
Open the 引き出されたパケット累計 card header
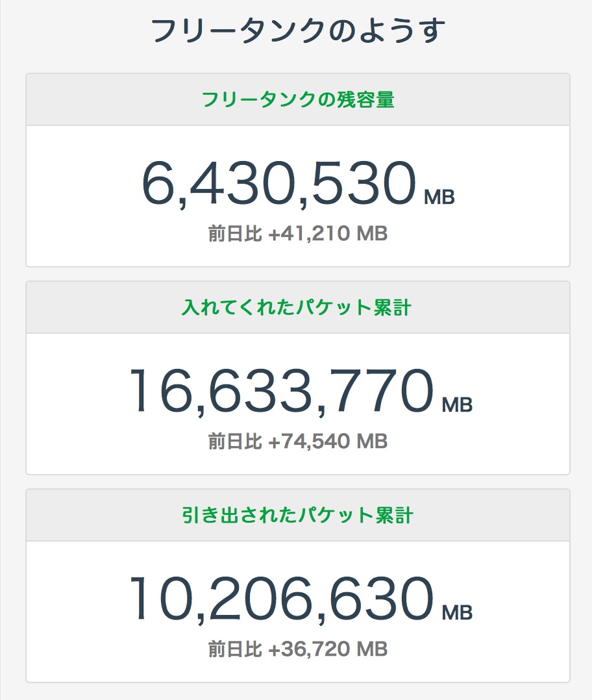(x=298, y=516)
